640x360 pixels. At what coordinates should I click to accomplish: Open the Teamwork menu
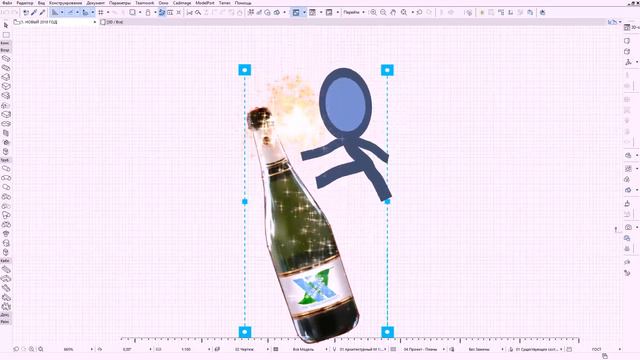point(144,3)
